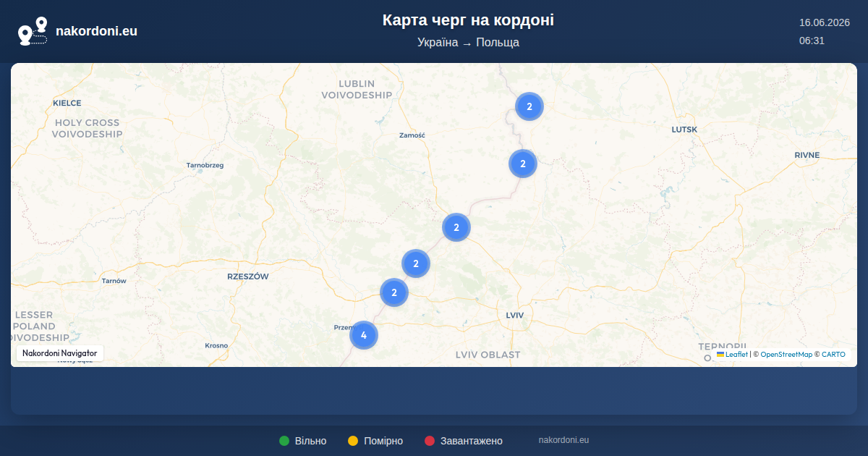Open the CARTO attribution link
Image resolution: width=868 pixels, height=456 pixels.
pyautogui.click(x=833, y=355)
